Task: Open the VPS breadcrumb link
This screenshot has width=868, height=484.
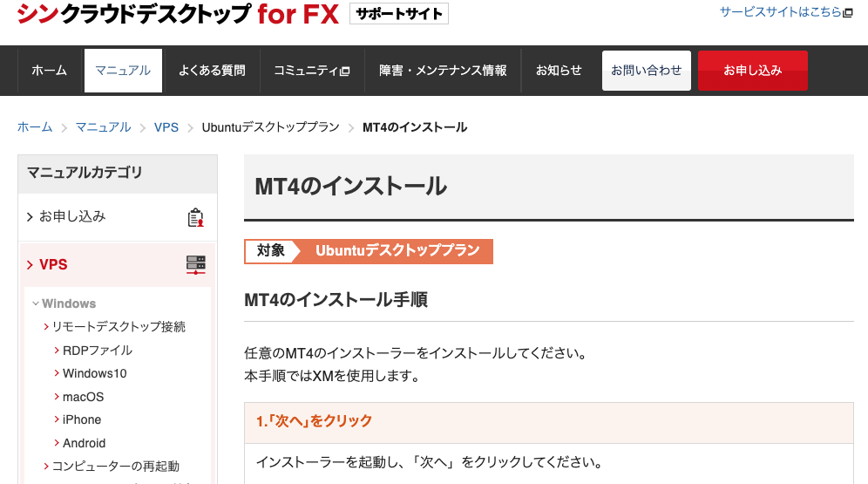Action: point(166,127)
